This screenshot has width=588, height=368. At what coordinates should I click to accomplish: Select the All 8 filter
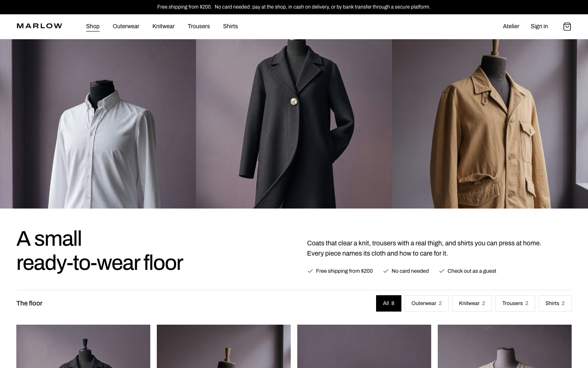pyautogui.click(x=389, y=303)
